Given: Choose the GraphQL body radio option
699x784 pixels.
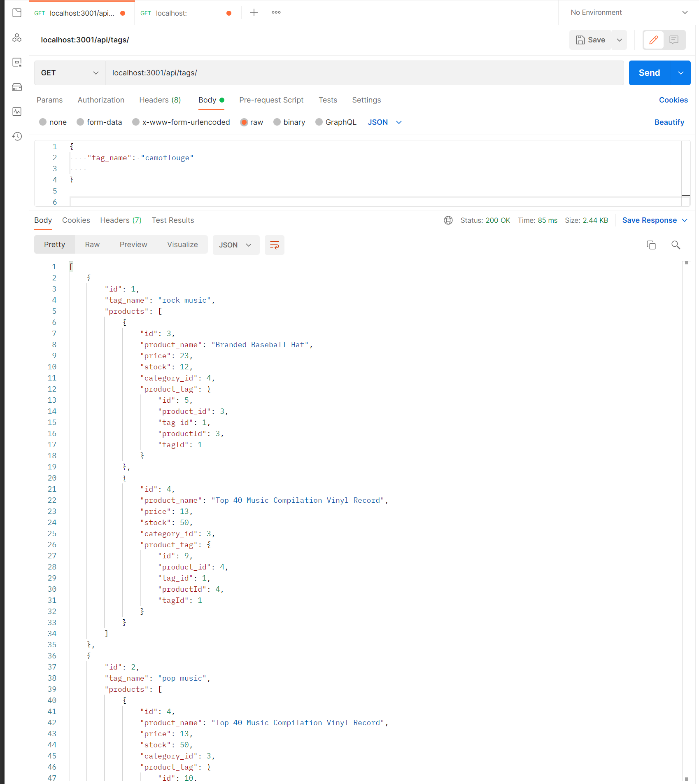Looking at the screenshot, I should [x=319, y=122].
